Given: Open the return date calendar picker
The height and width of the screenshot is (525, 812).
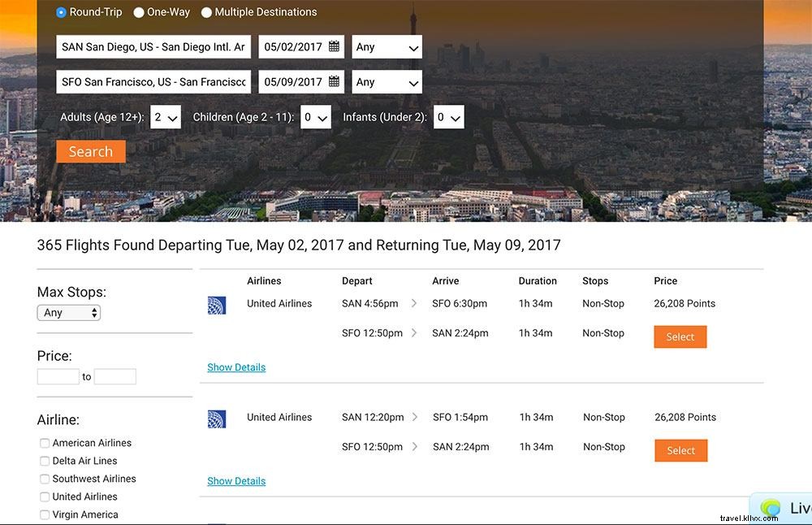Looking at the screenshot, I should [x=332, y=81].
